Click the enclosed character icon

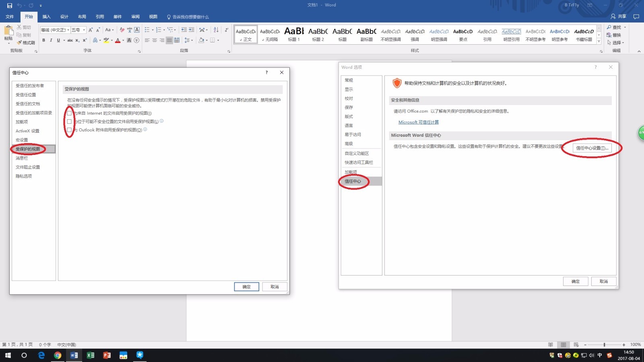click(x=136, y=40)
